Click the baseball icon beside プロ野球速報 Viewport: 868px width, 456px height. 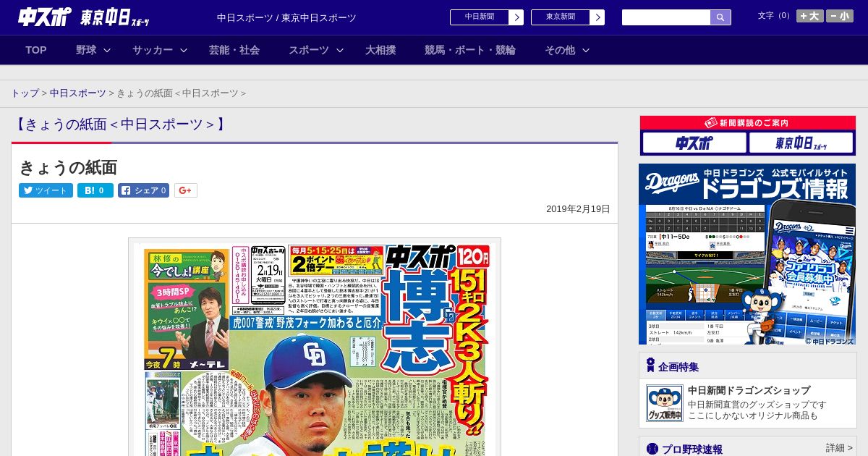[652, 449]
